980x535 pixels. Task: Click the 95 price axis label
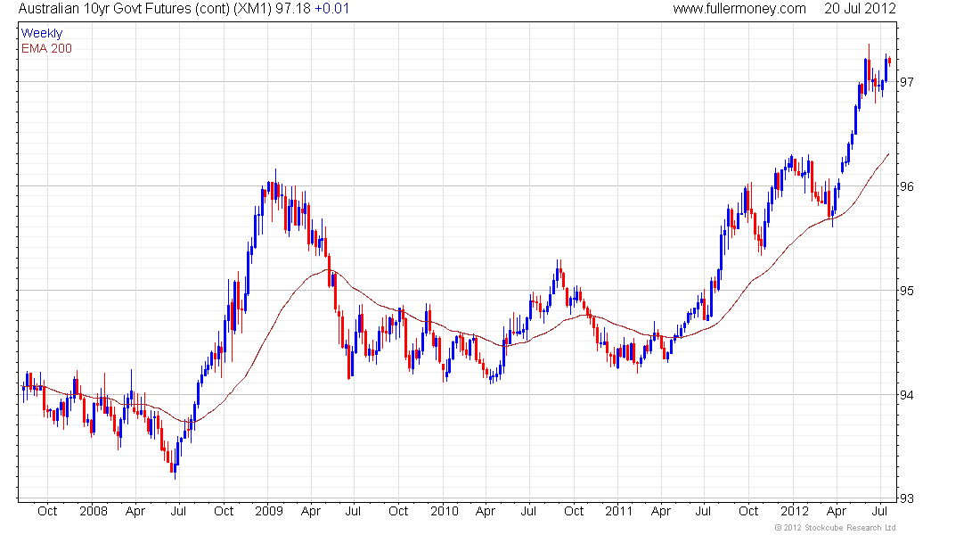[x=907, y=291]
